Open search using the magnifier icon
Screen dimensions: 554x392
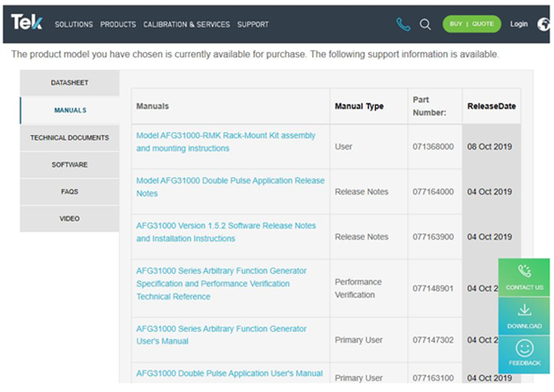(425, 24)
